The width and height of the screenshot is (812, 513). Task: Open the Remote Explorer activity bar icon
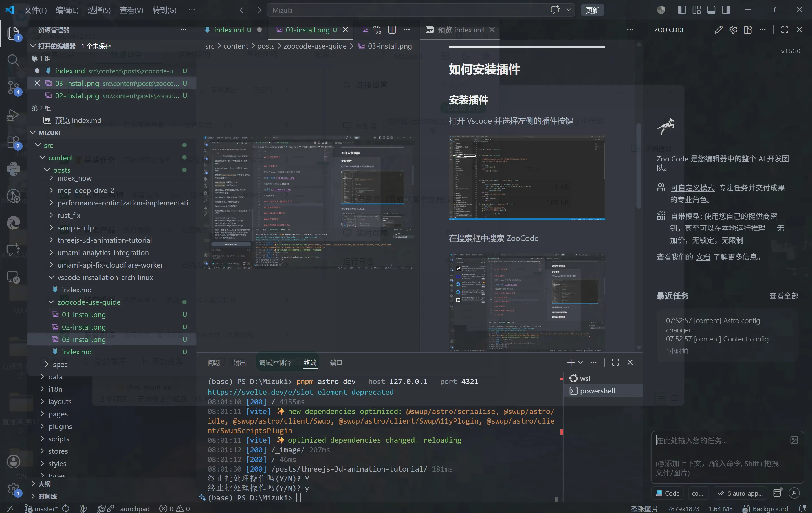pos(13,277)
